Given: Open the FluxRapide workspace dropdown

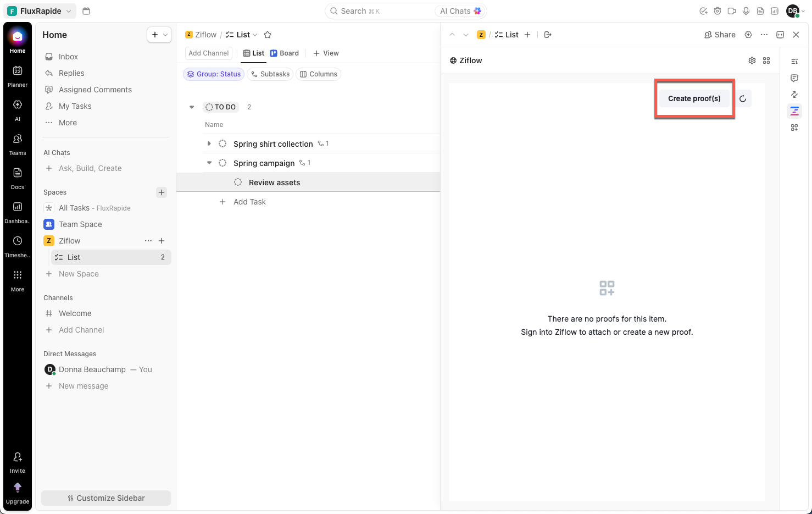Looking at the screenshot, I should tap(40, 11).
